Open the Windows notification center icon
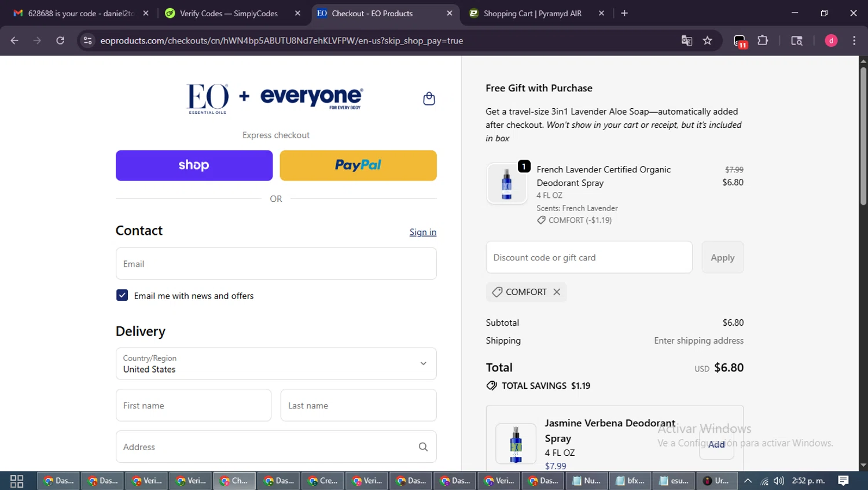 click(844, 481)
